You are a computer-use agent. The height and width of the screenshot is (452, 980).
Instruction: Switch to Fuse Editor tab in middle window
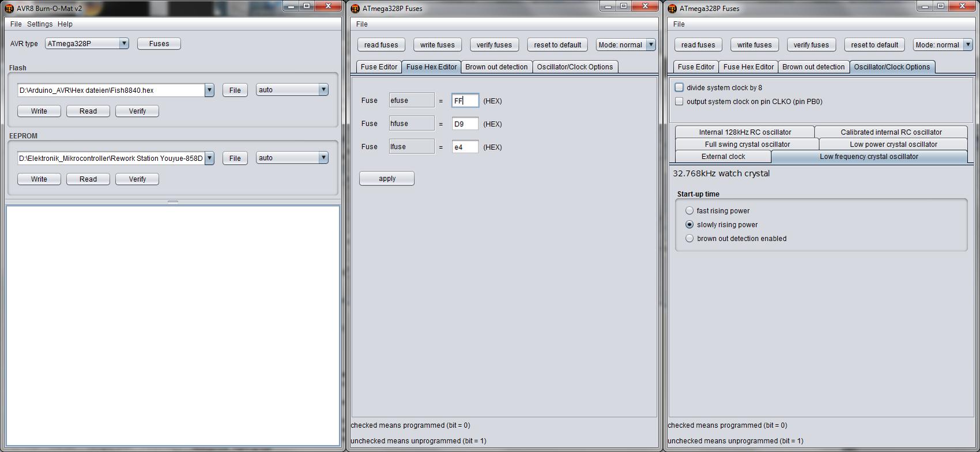point(379,67)
